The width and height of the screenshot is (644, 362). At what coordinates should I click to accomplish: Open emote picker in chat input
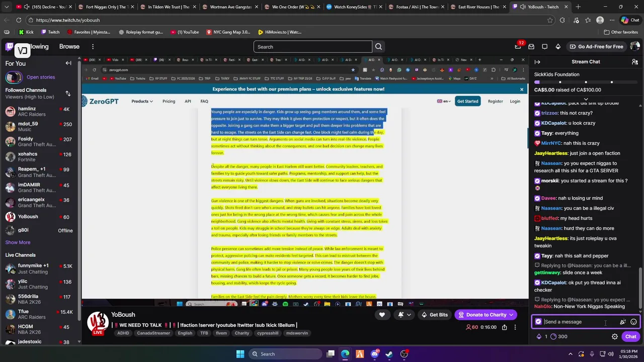tap(634, 322)
